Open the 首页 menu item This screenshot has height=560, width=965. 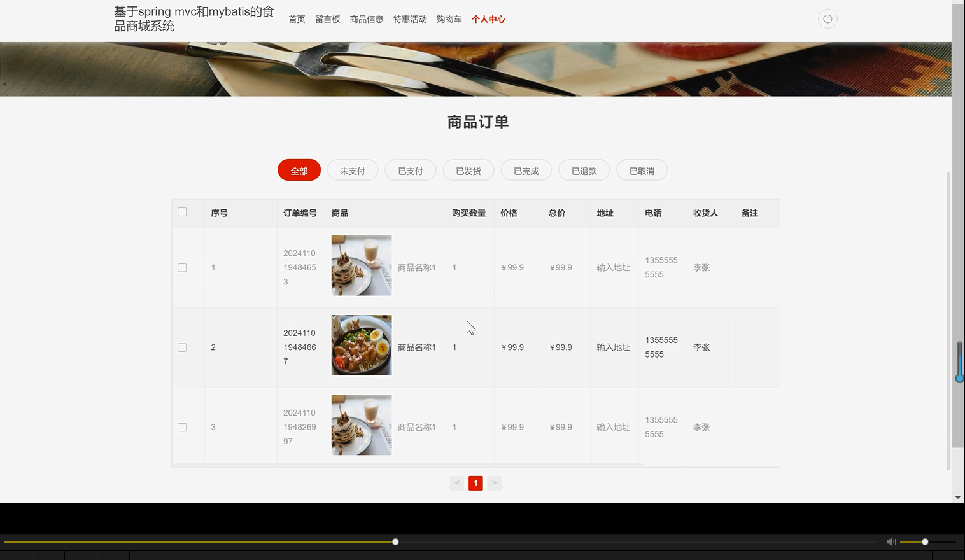296,19
